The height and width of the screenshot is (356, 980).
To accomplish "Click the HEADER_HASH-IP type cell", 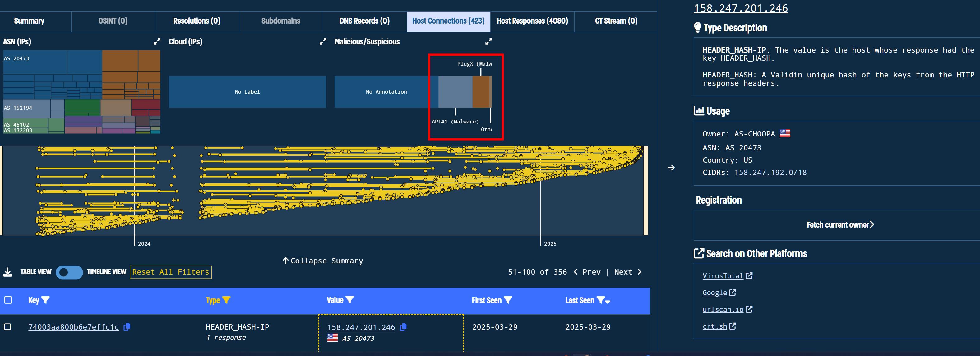I will coord(238,327).
